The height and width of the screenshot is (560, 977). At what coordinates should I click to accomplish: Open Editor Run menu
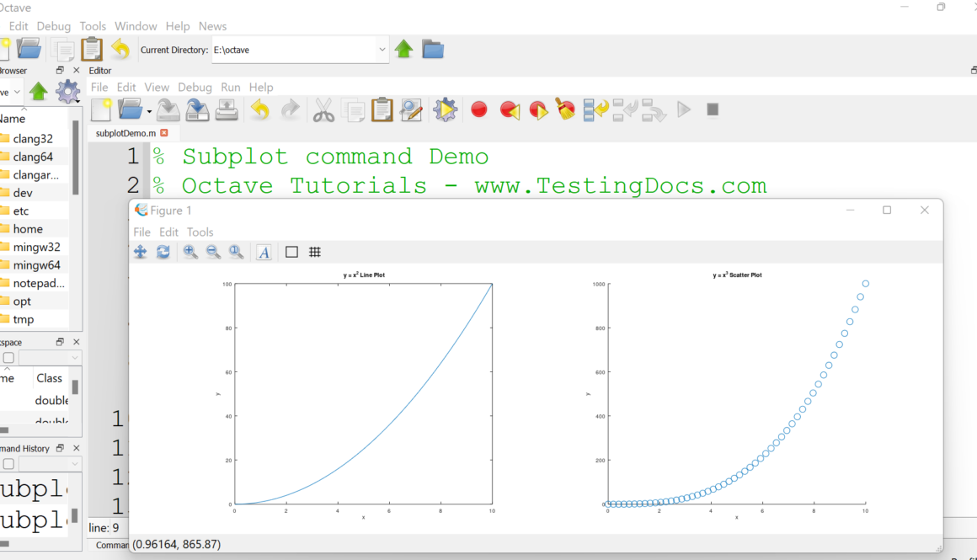tap(231, 88)
